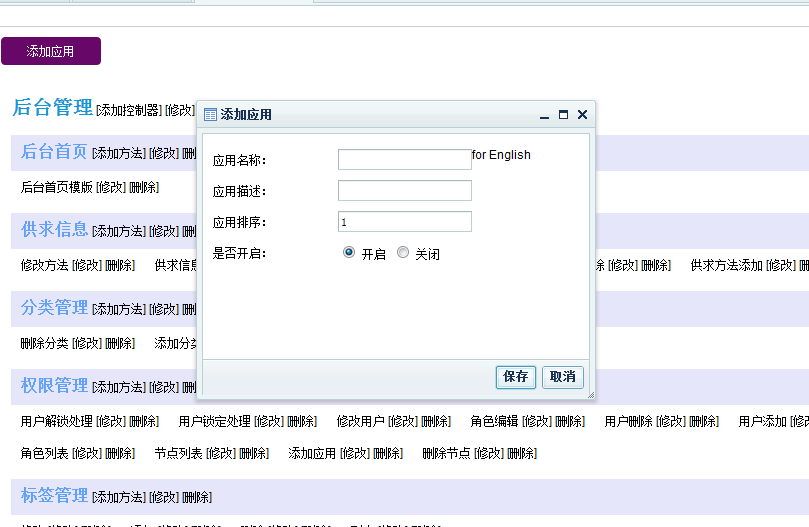Click 修改 next to 角色列表

click(87, 453)
